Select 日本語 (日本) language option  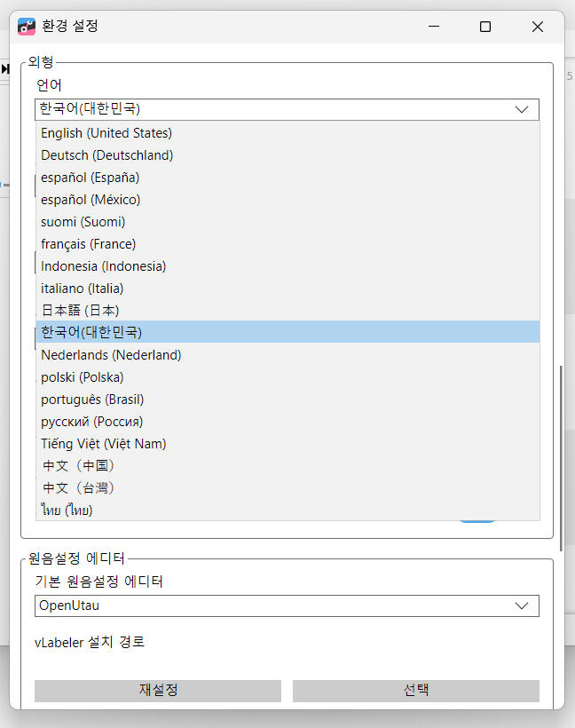(x=80, y=311)
